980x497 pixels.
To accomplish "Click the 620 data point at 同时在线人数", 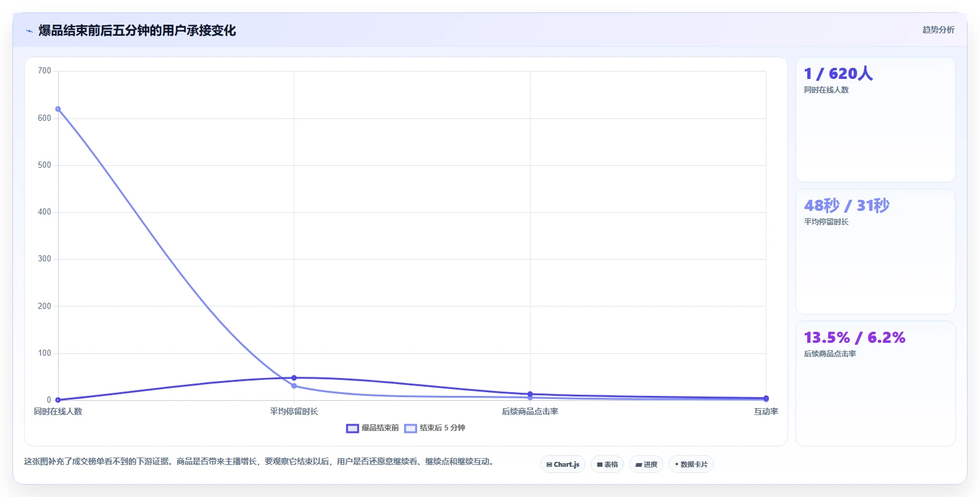I will pyautogui.click(x=58, y=109).
